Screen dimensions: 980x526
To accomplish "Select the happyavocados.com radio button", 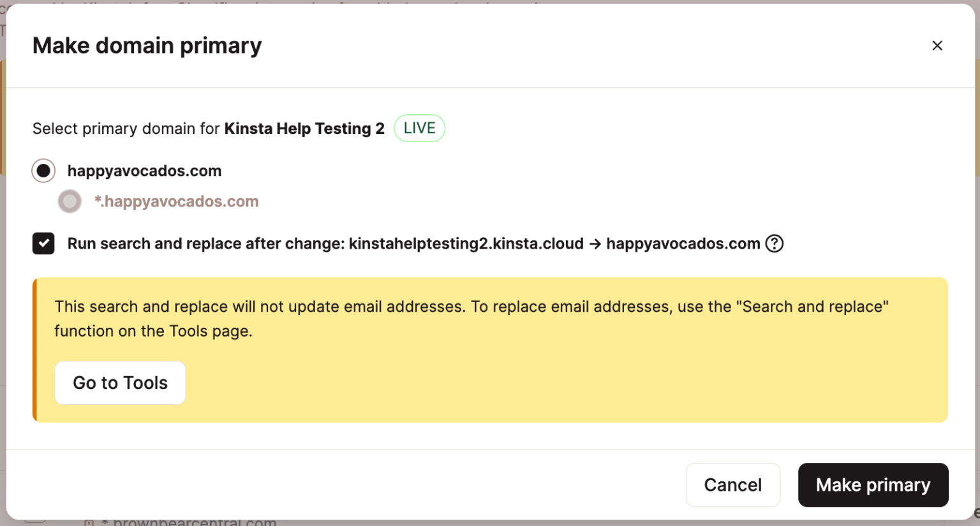I will click(43, 171).
